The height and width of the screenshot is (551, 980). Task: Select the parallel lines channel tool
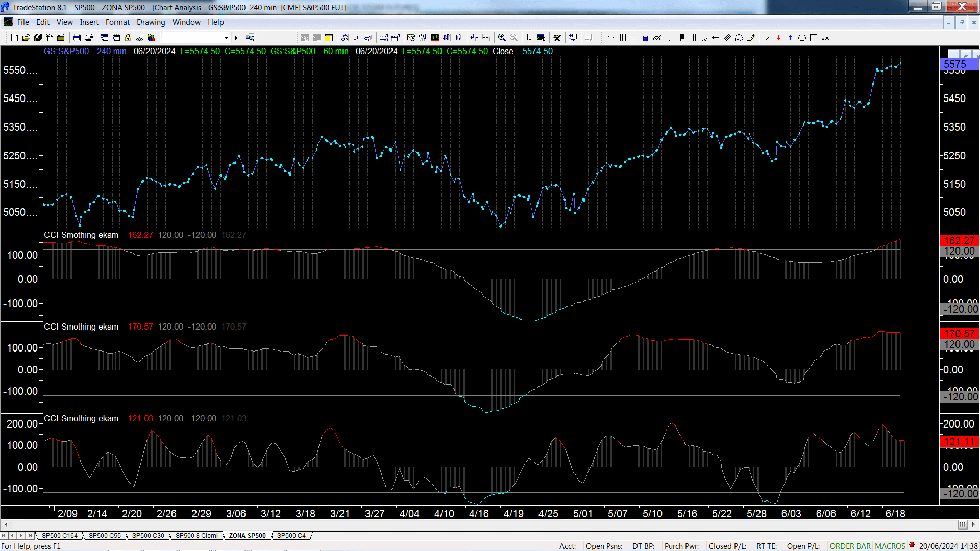tap(727, 38)
